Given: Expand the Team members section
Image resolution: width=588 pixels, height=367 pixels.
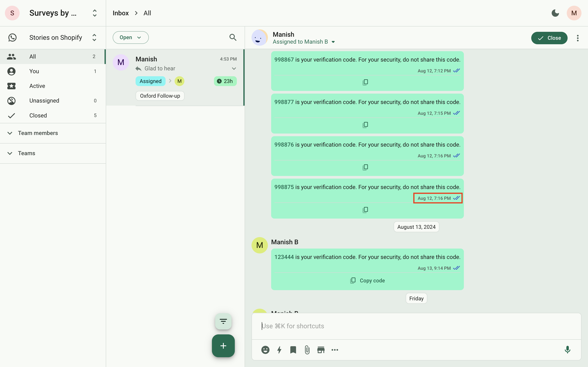Looking at the screenshot, I should point(38,133).
